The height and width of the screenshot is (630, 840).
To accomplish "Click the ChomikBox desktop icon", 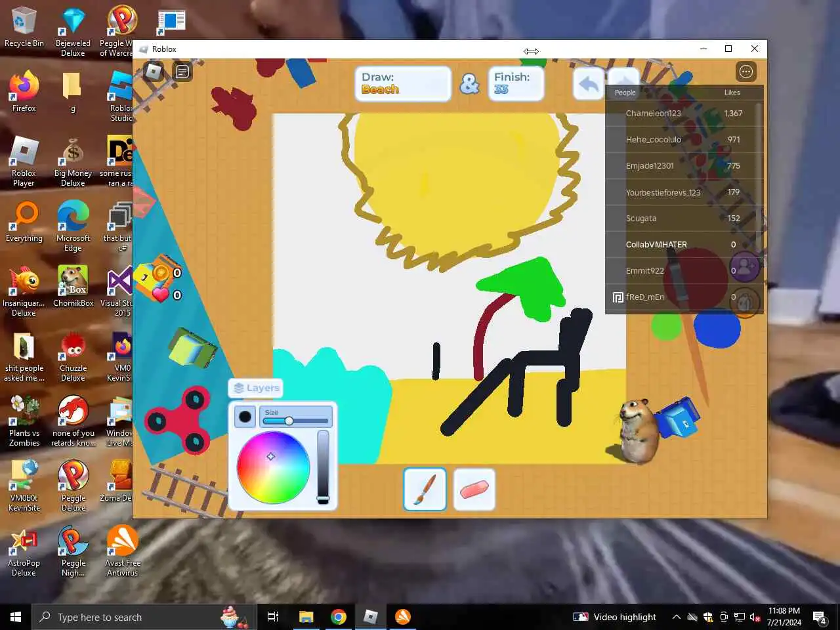I will (73, 287).
